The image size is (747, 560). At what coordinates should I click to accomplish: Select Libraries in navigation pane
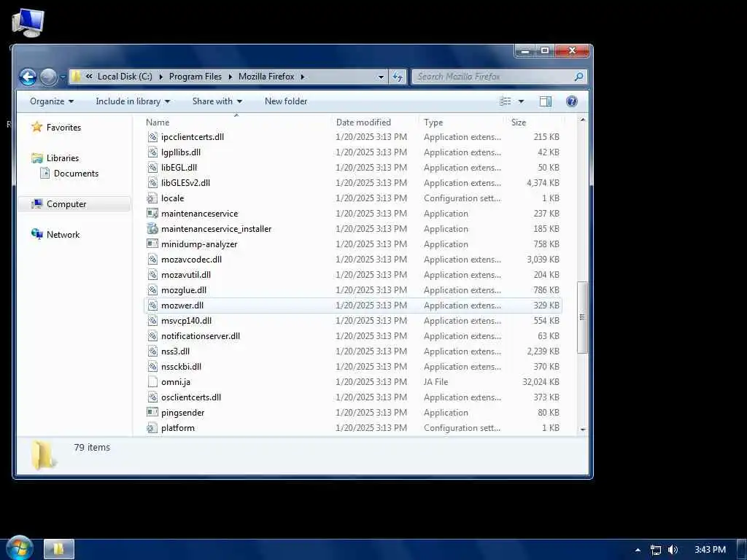click(x=55, y=157)
